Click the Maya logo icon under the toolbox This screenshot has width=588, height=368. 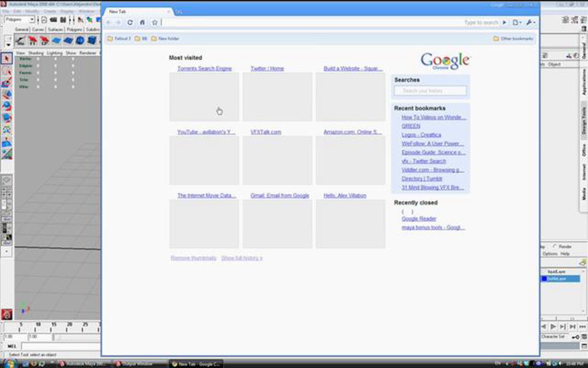pyautogui.click(x=7, y=314)
